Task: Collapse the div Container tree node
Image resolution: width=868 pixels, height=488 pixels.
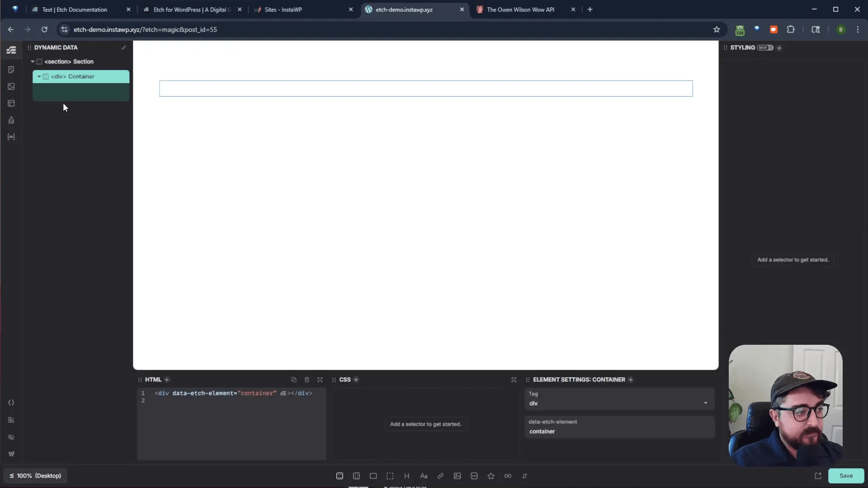Action: (39, 76)
